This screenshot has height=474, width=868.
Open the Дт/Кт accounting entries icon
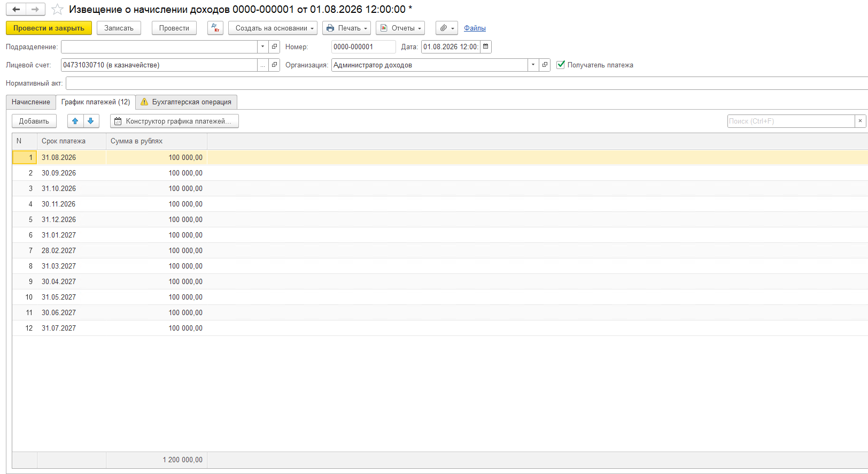215,28
